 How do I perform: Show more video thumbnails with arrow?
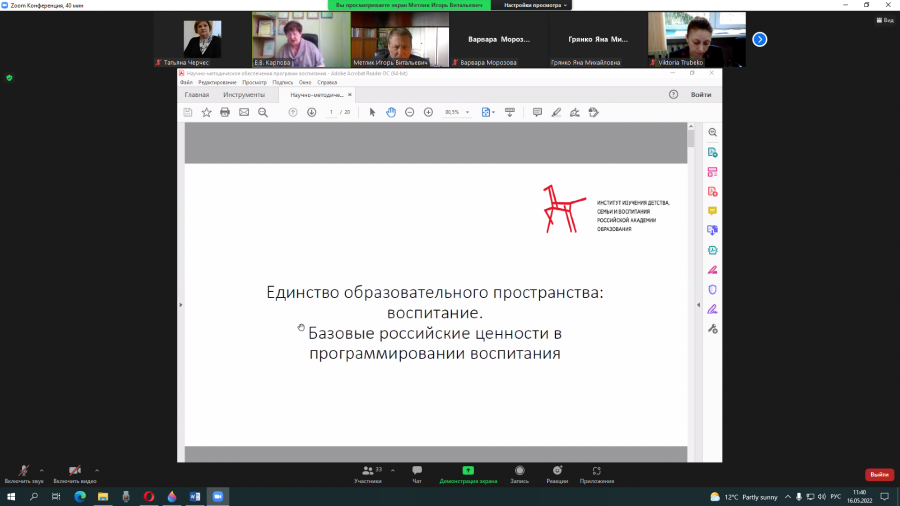759,40
